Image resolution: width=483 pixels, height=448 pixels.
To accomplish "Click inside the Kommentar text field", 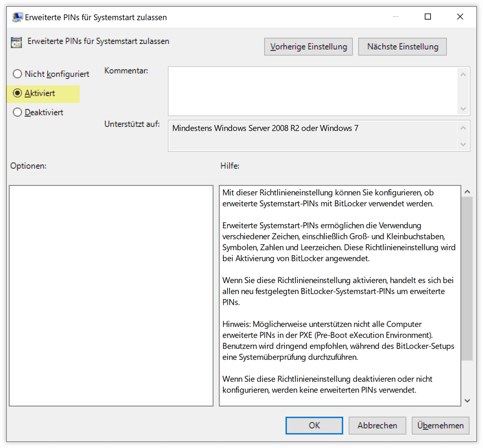I will tap(313, 91).
